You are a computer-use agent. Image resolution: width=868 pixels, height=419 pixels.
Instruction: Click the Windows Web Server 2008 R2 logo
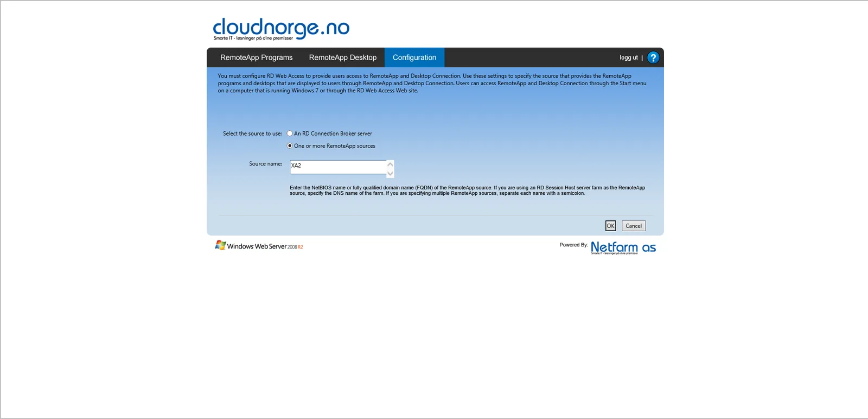click(x=259, y=246)
